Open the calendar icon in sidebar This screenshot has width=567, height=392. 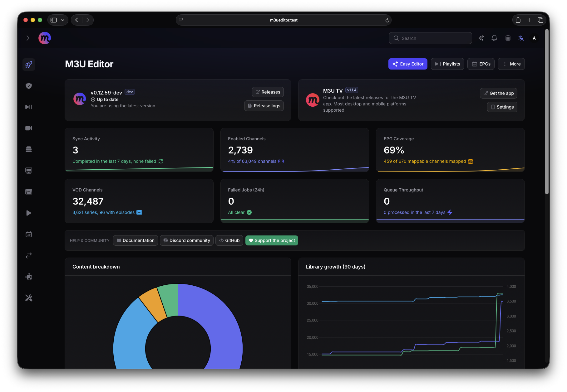point(29,234)
